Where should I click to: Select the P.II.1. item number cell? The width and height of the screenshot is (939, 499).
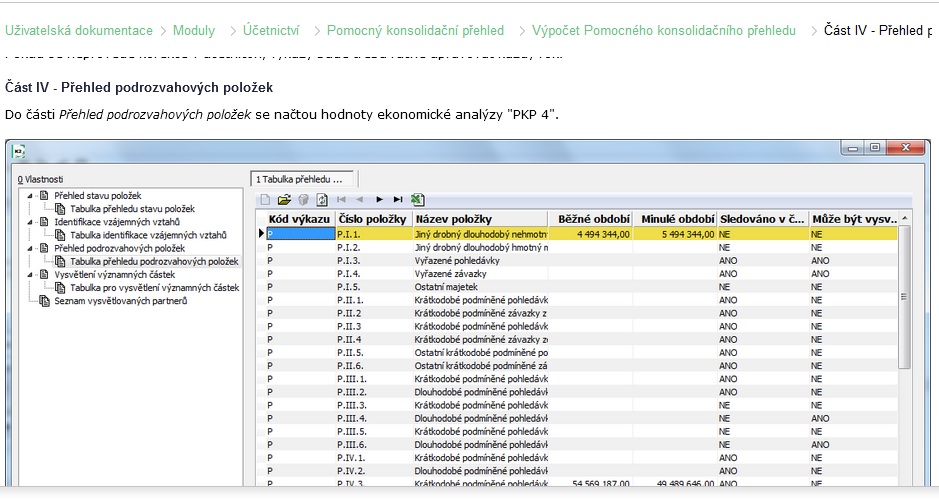[373, 300]
